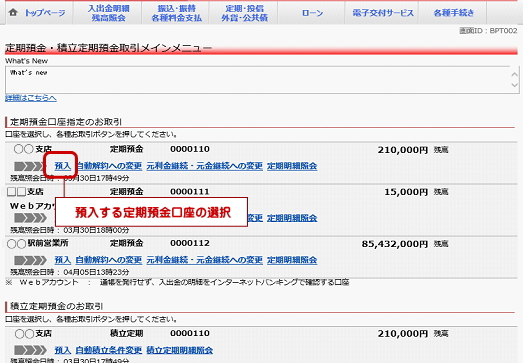Image resolution: width=523 pixels, height=363 pixels.
Task: Click the 積立定期預金のお取引 section heading
Action: pos(56,306)
